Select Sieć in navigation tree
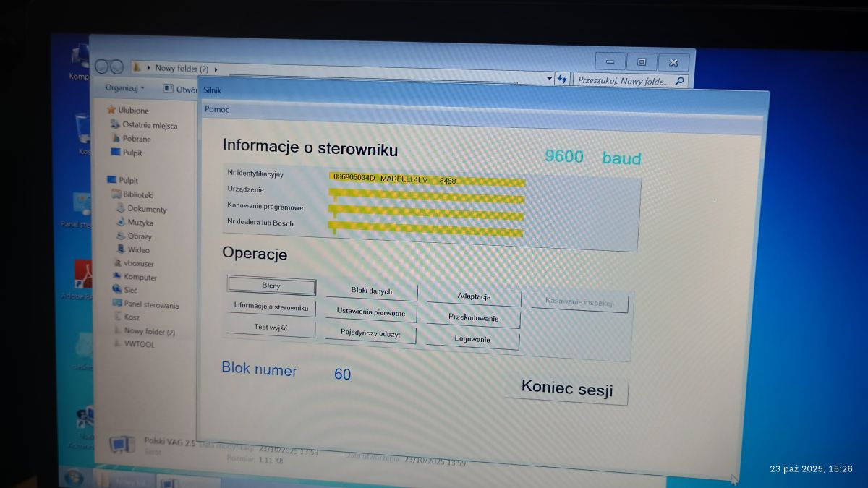 (124, 291)
